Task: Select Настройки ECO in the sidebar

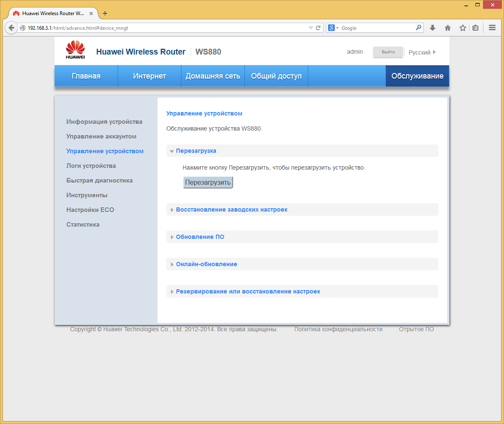Action: click(90, 210)
